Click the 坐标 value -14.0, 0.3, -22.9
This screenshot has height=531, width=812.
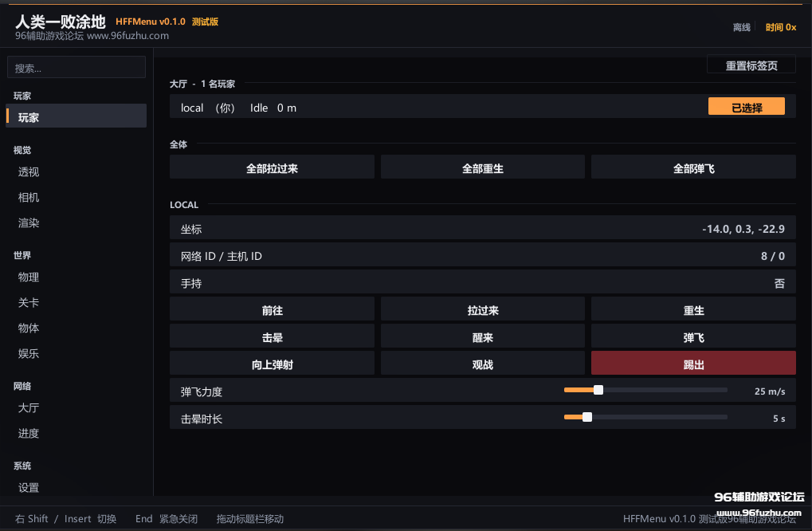(743, 229)
